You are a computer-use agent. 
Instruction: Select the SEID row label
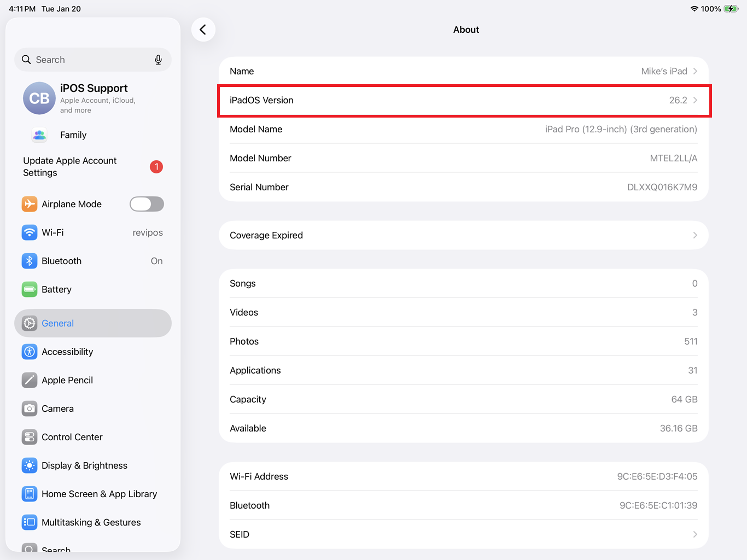click(240, 534)
